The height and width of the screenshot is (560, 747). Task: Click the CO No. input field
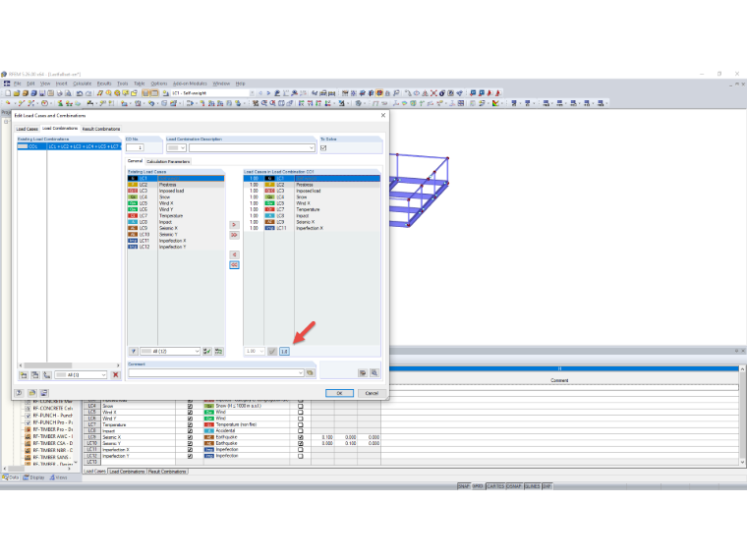135,148
